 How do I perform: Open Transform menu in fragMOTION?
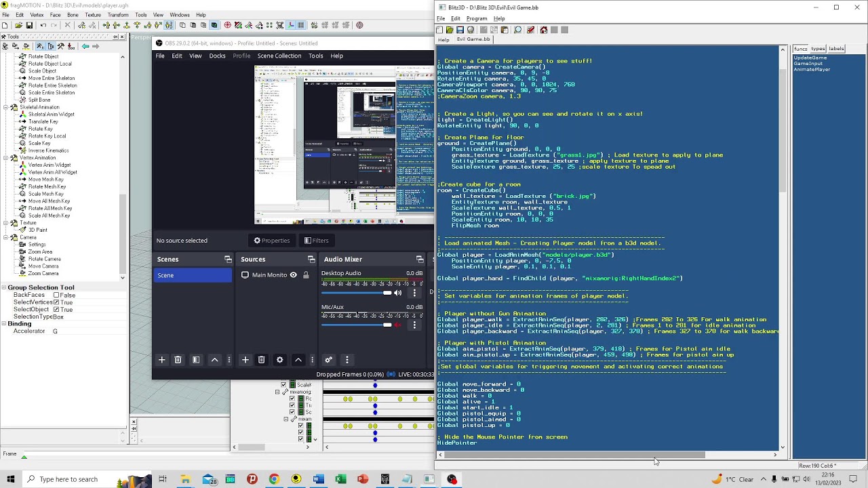tap(118, 15)
